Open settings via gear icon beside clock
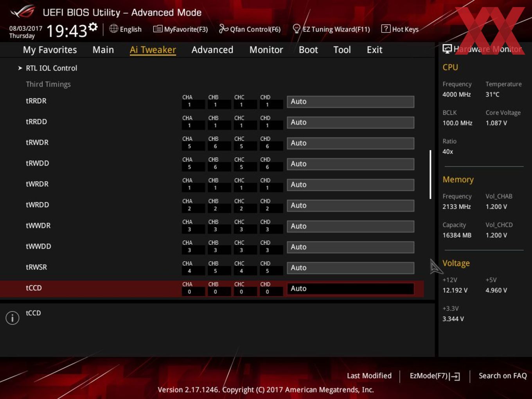Viewport: 532px width, 399px height. pyautogui.click(x=93, y=27)
